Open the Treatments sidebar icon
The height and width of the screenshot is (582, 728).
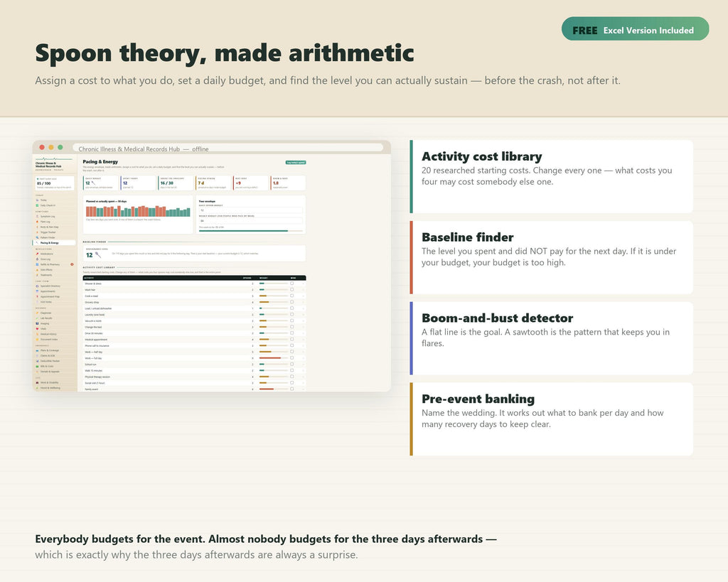tap(37, 275)
